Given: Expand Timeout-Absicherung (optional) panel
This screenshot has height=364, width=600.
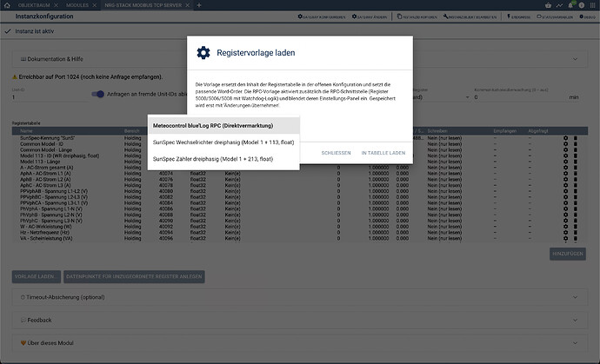Looking at the screenshot, I should (300, 297).
